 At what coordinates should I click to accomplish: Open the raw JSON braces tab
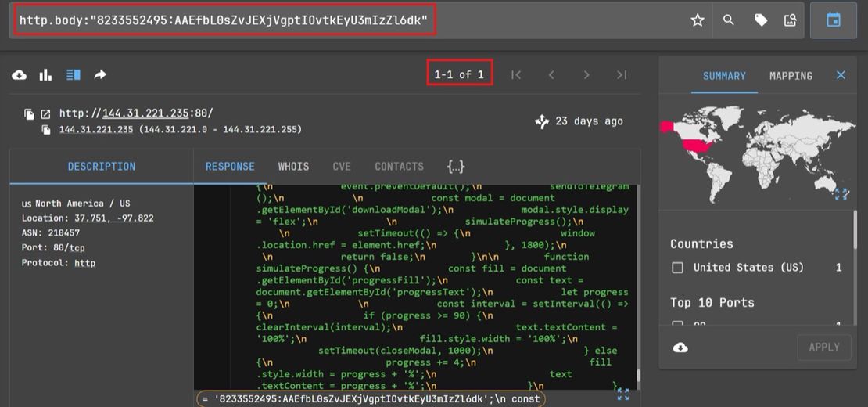click(456, 166)
